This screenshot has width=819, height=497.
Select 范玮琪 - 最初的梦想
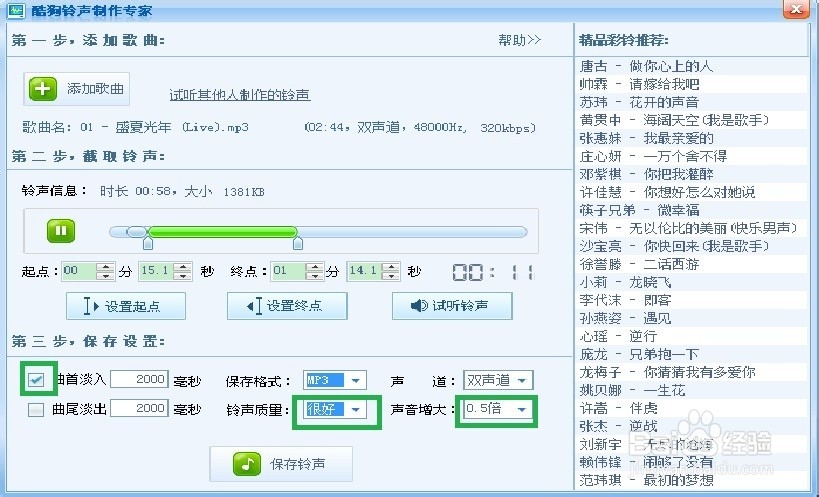(x=691, y=480)
